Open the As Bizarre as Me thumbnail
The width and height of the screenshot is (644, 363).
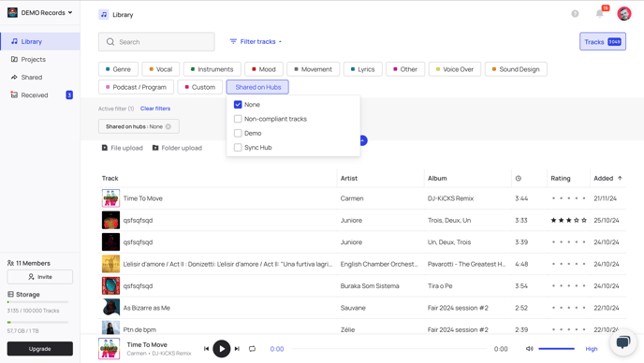click(x=110, y=308)
